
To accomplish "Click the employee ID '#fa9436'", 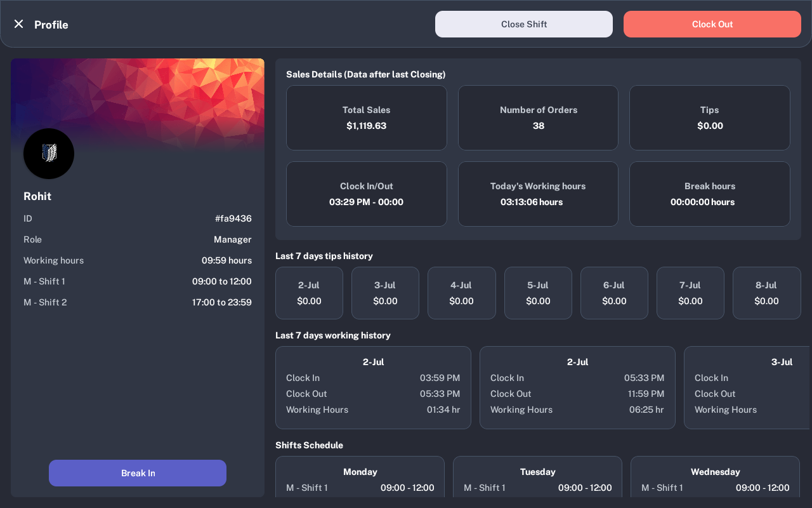I will [x=233, y=218].
